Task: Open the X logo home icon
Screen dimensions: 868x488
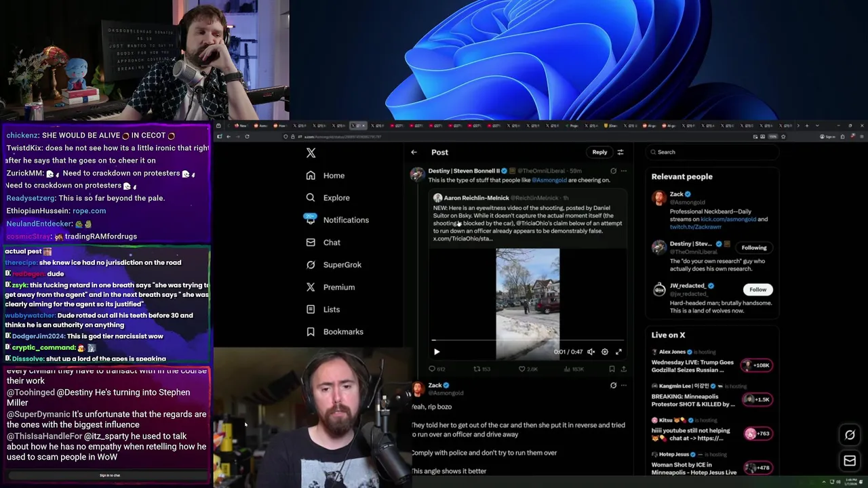Action: tap(311, 153)
